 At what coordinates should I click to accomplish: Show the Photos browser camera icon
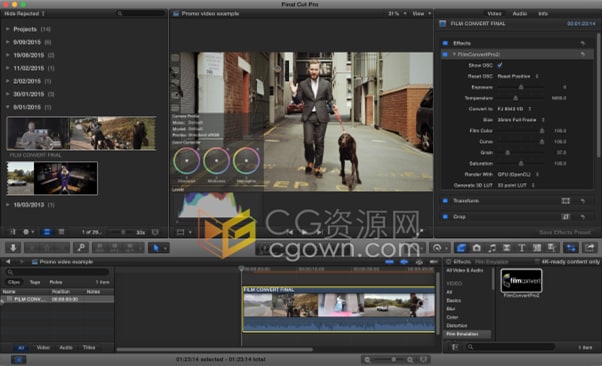[x=476, y=248]
